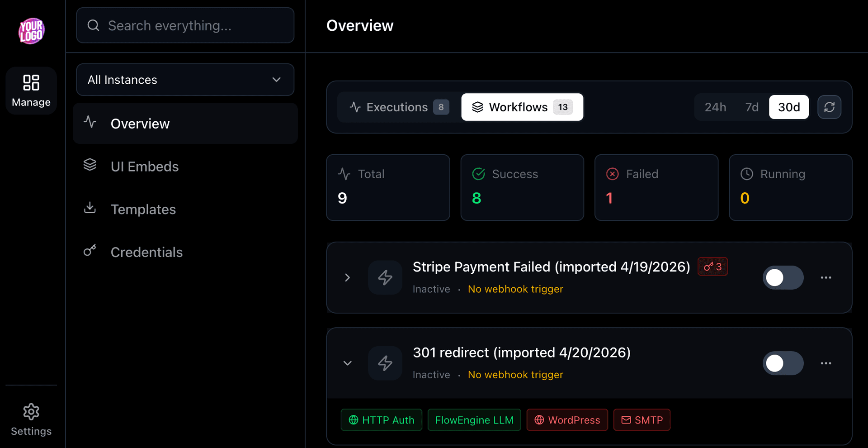
Task: Click "No webhook trigger" under 301 redirect
Action: click(x=515, y=375)
